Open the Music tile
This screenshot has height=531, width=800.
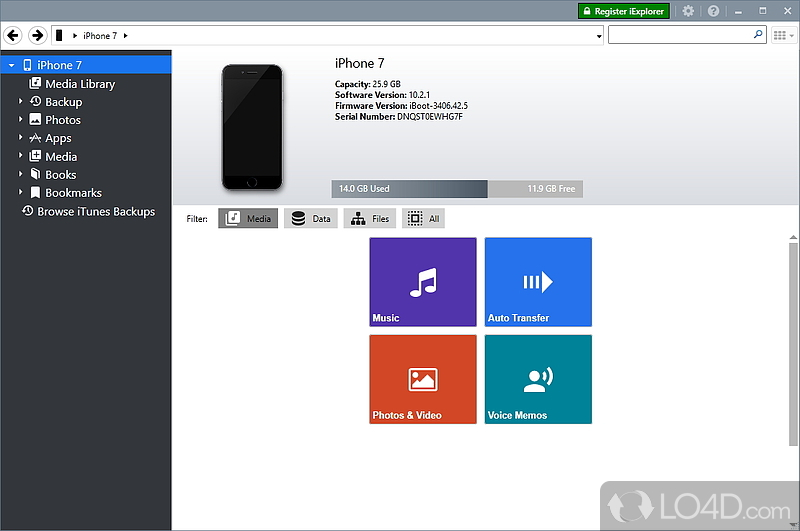tap(422, 282)
